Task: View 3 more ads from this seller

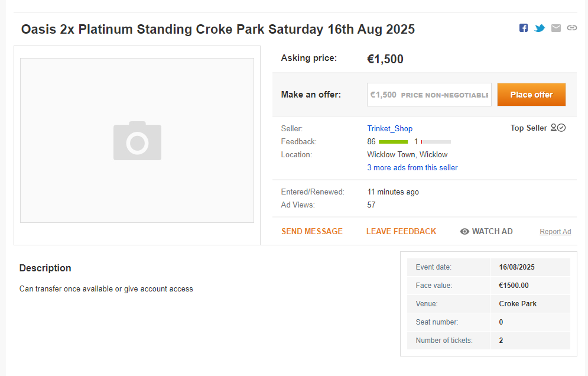Action: (412, 167)
